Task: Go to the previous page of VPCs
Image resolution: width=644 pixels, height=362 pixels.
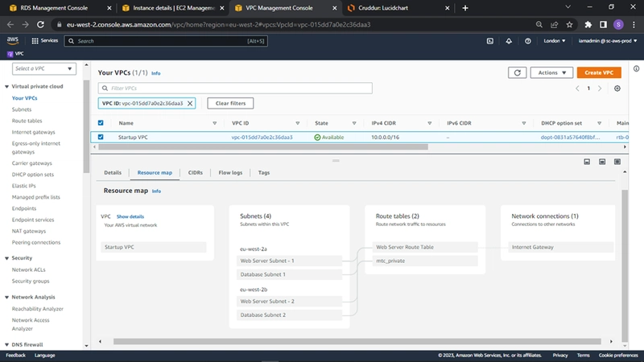Action: (577, 88)
